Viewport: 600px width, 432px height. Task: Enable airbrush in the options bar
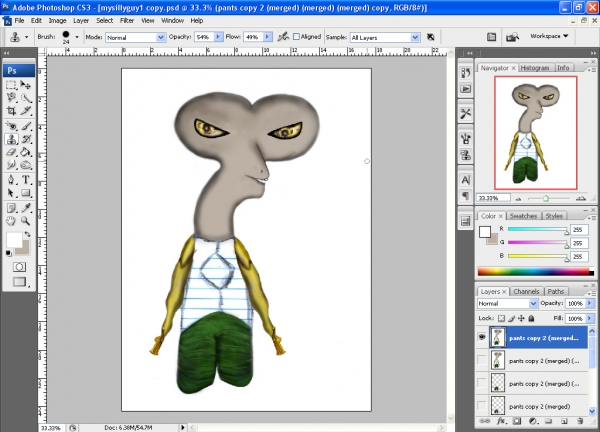(x=283, y=37)
